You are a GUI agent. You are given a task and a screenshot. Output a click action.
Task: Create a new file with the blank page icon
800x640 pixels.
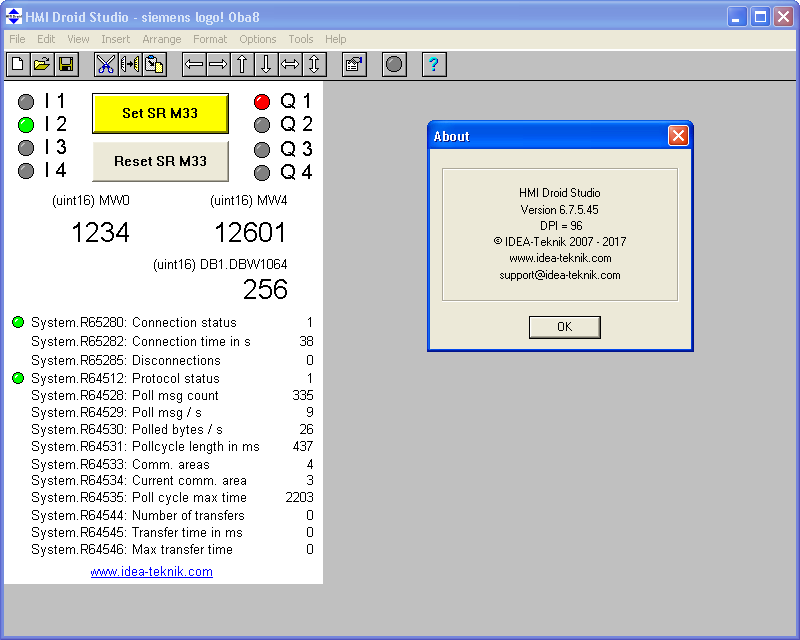[x=18, y=64]
